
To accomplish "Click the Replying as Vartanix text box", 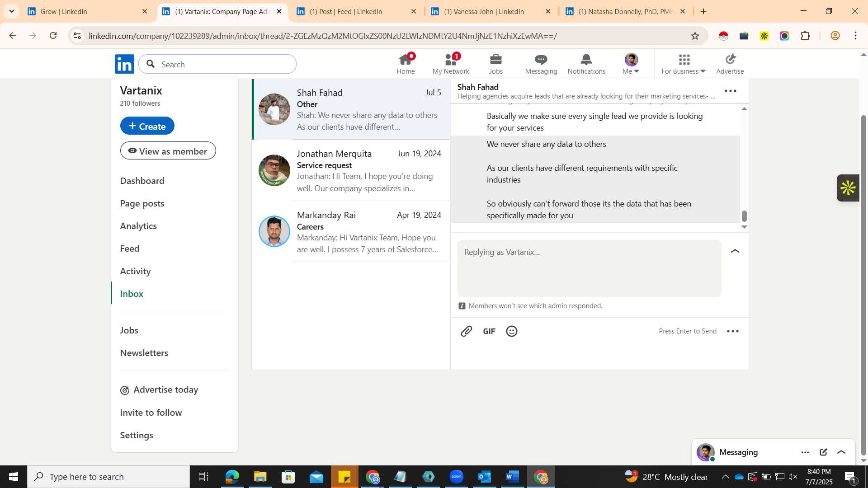I will pyautogui.click(x=589, y=268).
